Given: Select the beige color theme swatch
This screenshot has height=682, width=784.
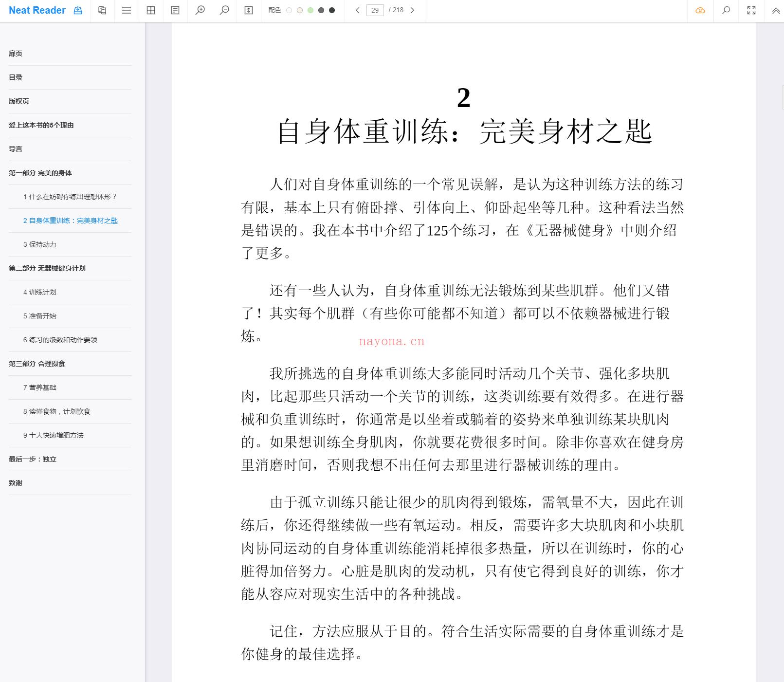Looking at the screenshot, I should [300, 10].
